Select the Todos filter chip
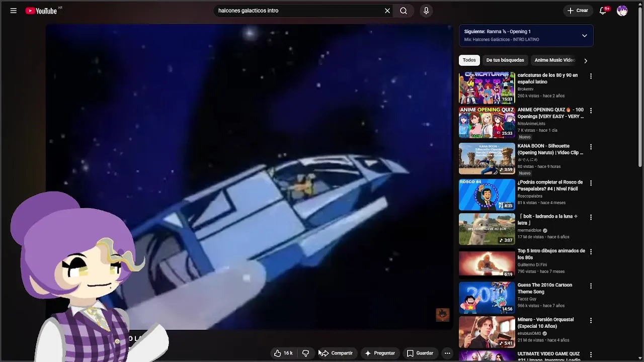 point(469,60)
